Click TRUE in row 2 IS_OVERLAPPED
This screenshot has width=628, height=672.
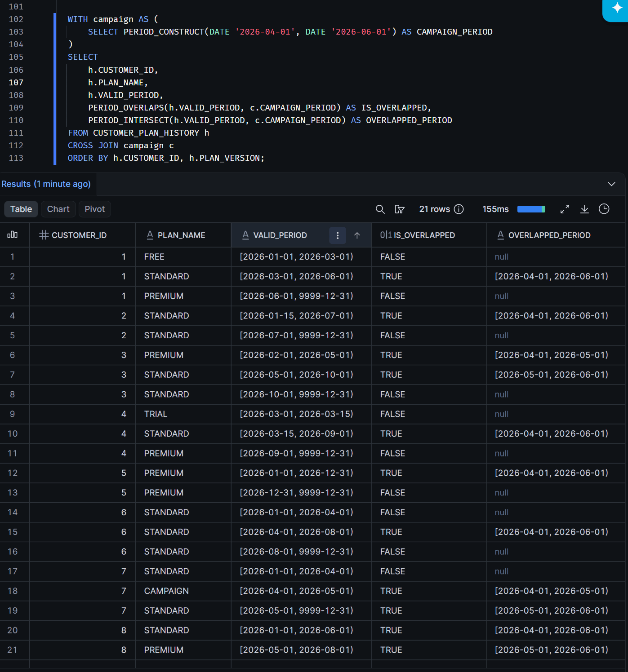point(391,277)
